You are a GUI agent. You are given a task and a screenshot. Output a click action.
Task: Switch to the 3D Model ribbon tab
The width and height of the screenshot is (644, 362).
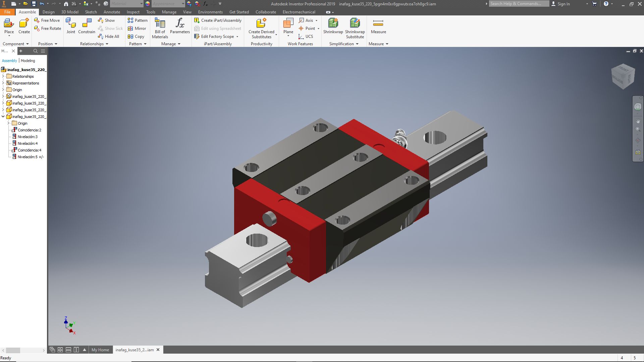coord(70,12)
